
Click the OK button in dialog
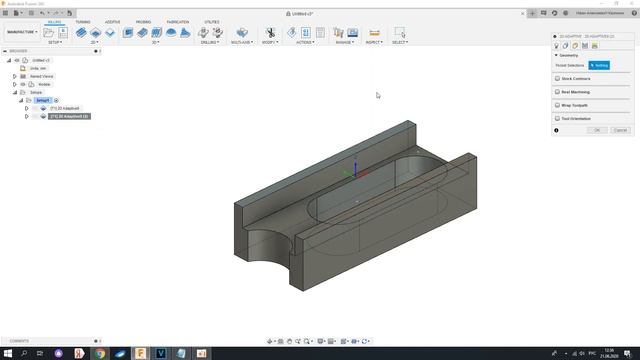coord(597,130)
